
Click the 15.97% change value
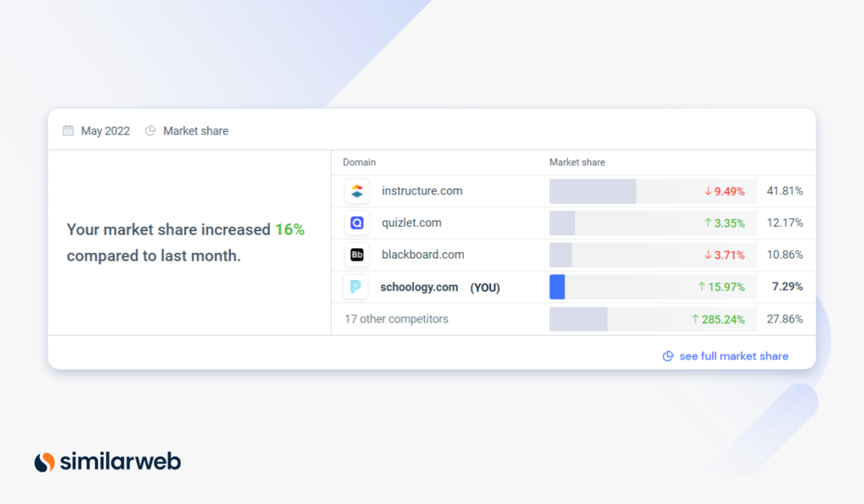pos(726,287)
